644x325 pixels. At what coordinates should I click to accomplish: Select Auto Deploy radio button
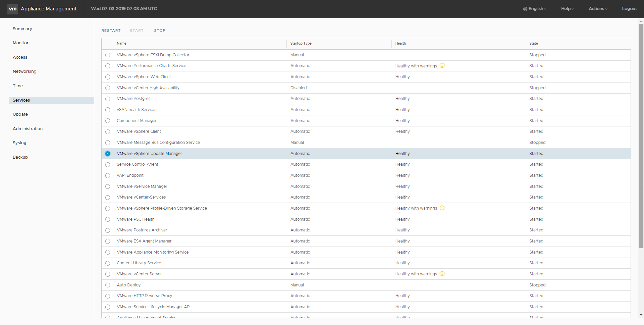[x=108, y=285]
